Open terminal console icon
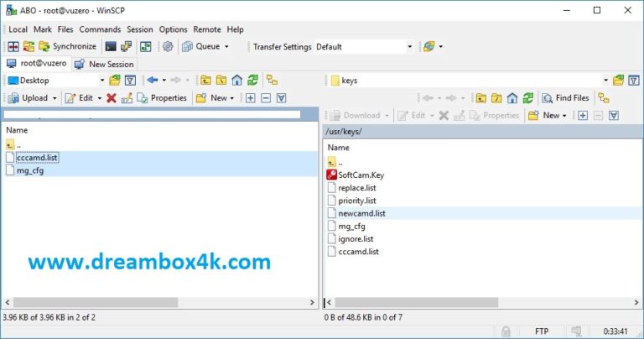Image resolution: width=644 pixels, height=339 pixels. click(x=111, y=46)
